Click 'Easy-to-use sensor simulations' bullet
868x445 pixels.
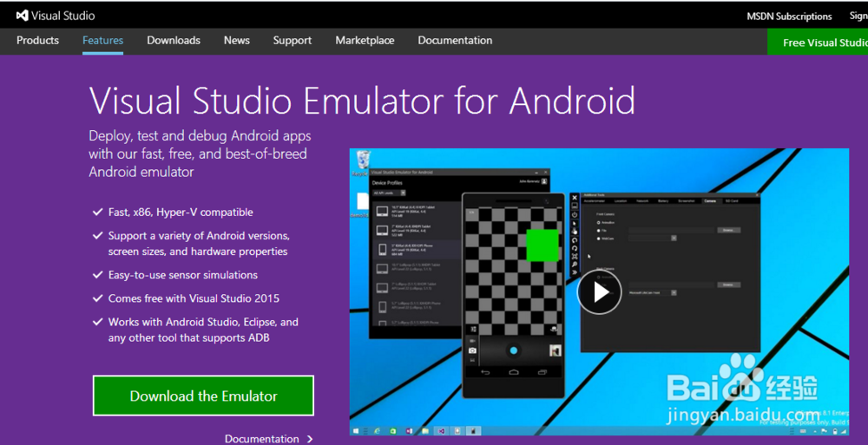[182, 275]
